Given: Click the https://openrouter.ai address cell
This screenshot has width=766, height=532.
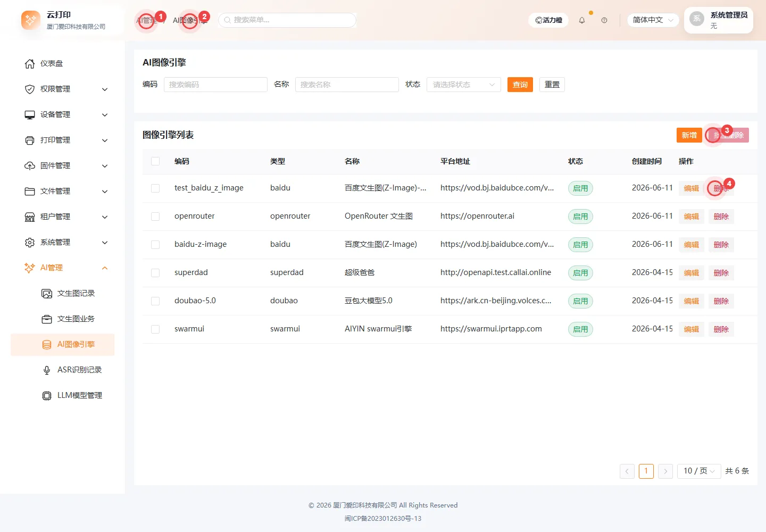Looking at the screenshot, I should 477,216.
